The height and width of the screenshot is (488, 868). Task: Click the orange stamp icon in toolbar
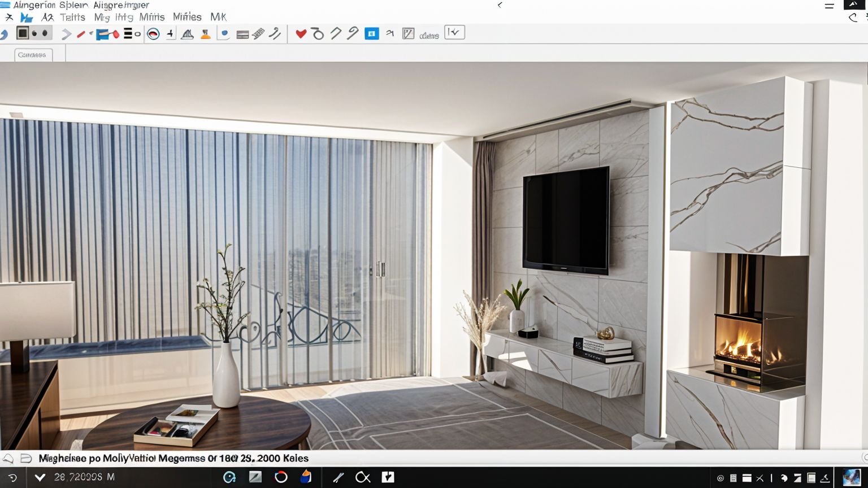[206, 34]
